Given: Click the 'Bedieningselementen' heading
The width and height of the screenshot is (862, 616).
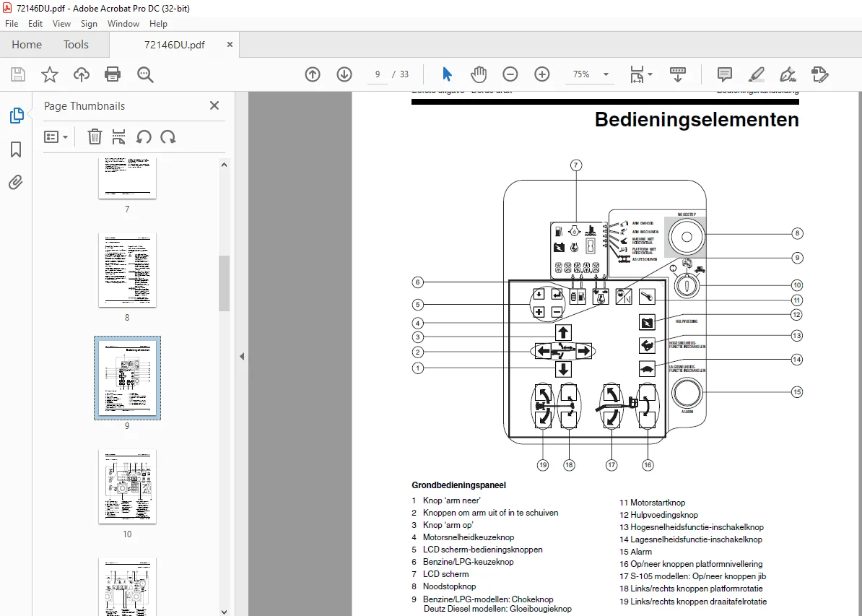Looking at the screenshot, I should [x=697, y=119].
